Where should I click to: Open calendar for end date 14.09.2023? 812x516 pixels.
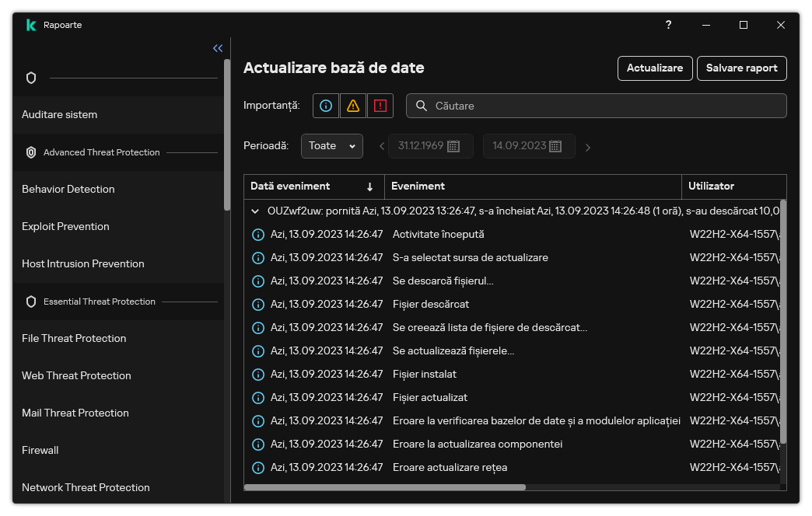pyautogui.click(x=555, y=146)
